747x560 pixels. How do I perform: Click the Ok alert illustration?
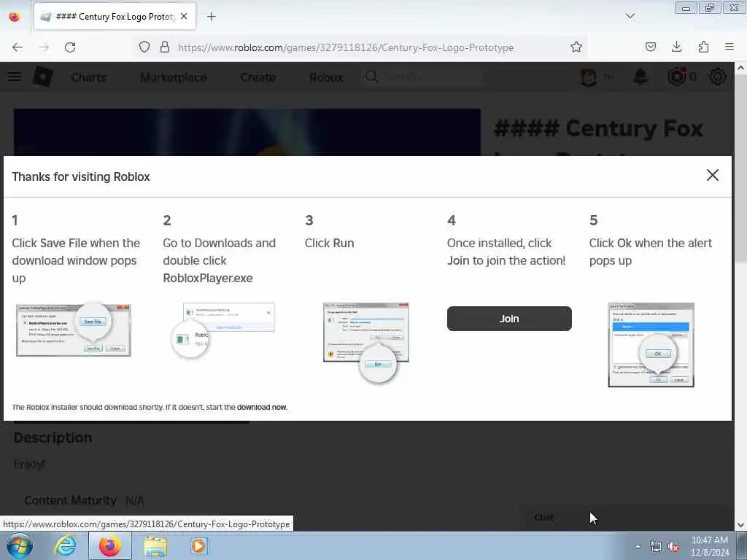click(x=651, y=345)
